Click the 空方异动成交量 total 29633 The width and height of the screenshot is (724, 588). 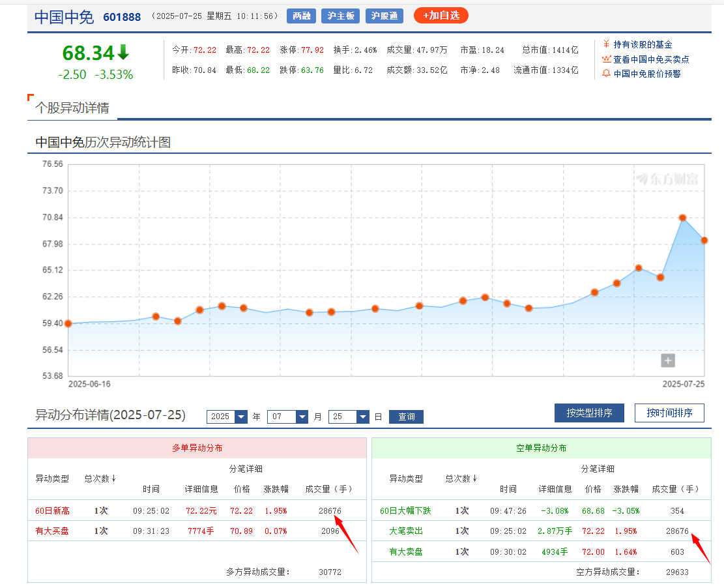(677, 572)
